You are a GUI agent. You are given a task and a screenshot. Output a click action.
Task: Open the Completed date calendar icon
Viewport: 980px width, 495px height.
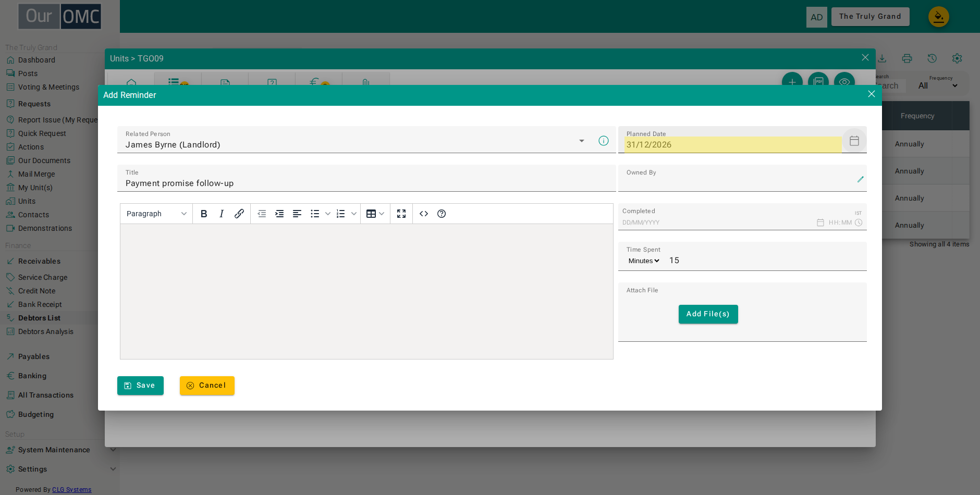point(820,222)
